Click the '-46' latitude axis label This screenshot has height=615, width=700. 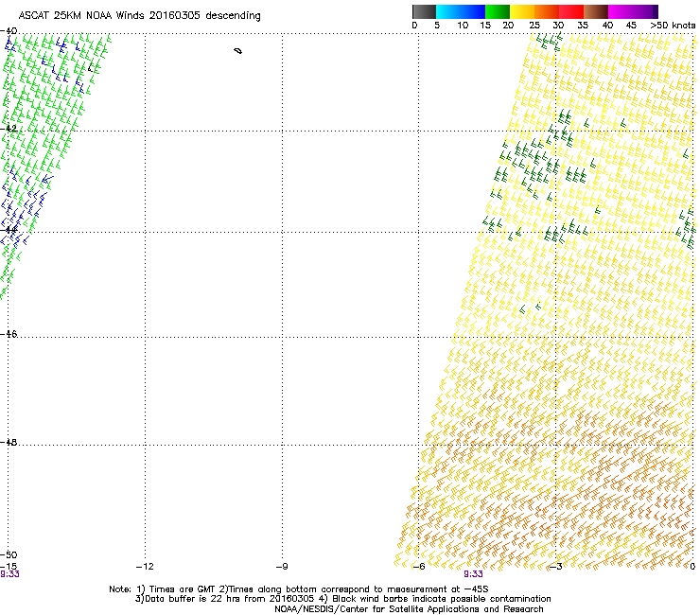coord(9,334)
